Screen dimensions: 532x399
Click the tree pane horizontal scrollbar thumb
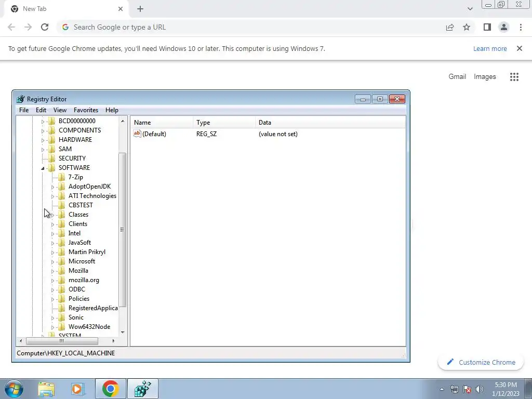point(62,341)
